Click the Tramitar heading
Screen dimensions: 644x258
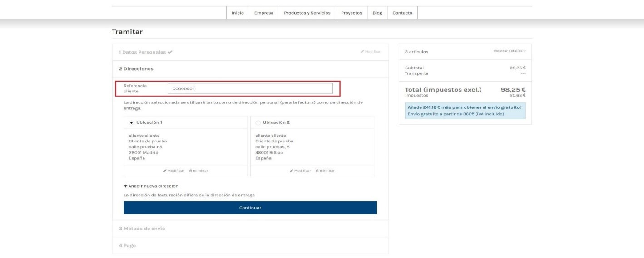[127, 32]
